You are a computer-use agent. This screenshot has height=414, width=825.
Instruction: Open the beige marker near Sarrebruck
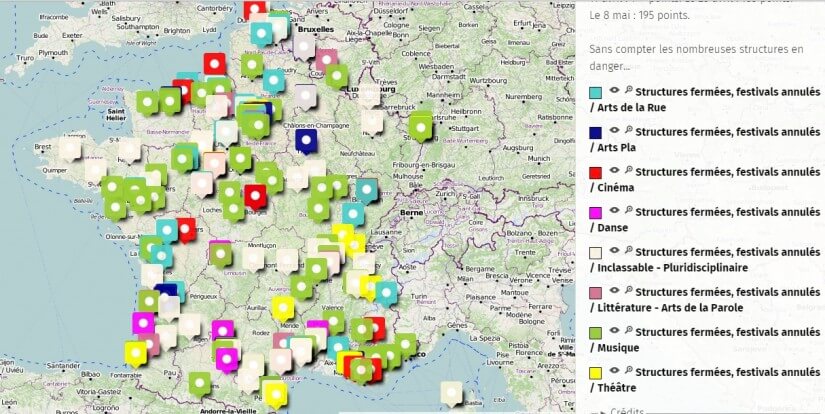[x=373, y=122]
